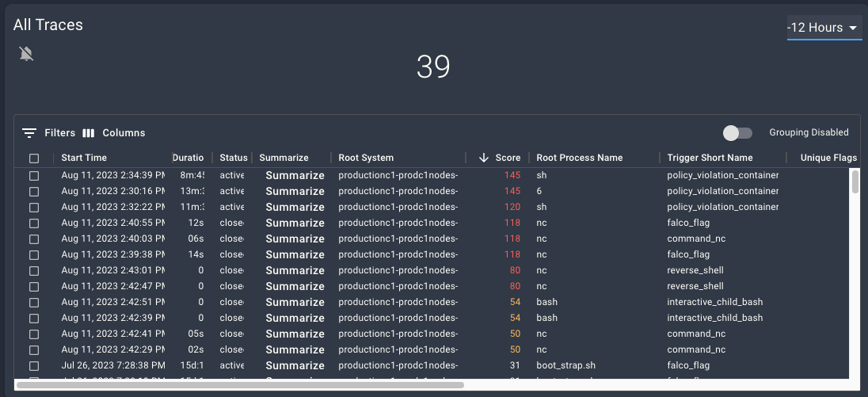Check the row starting 2:39:38 PM

coord(34,254)
